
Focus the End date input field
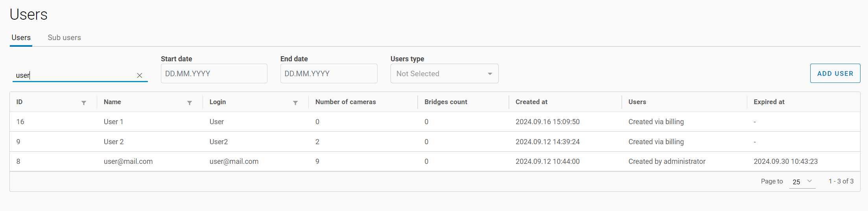click(x=328, y=74)
